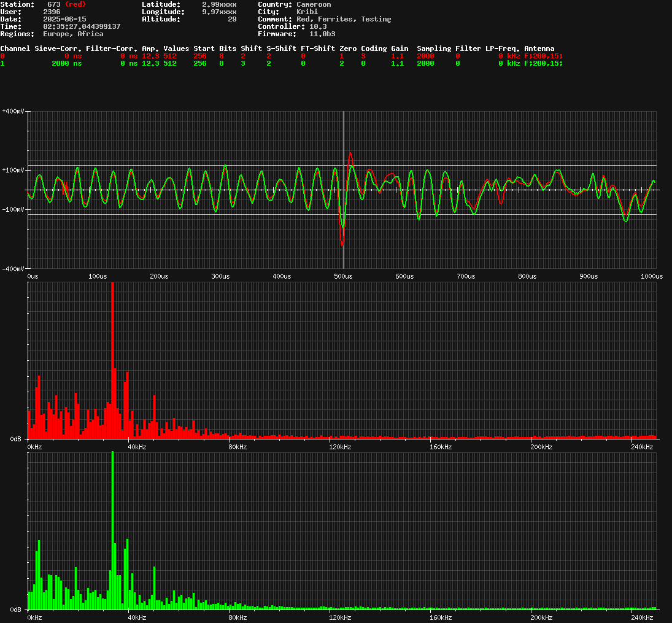This screenshot has height=623, width=672.
Task: Click the Zero column header
Action: [348, 48]
